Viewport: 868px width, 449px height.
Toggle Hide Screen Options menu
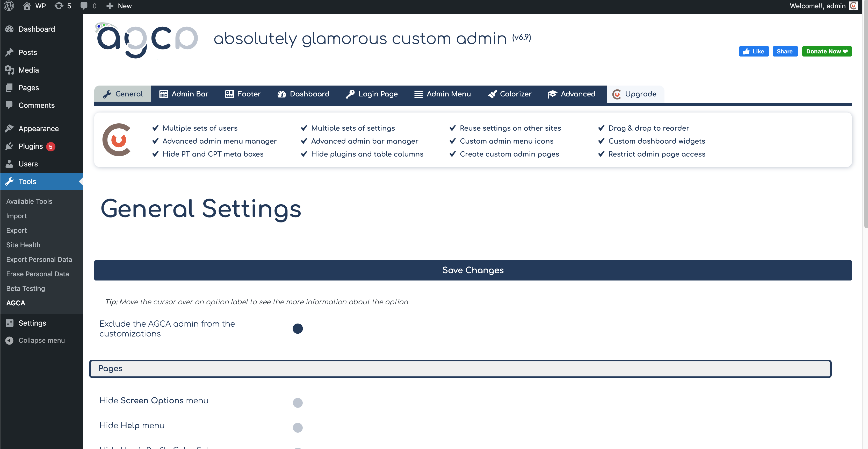coord(298,402)
